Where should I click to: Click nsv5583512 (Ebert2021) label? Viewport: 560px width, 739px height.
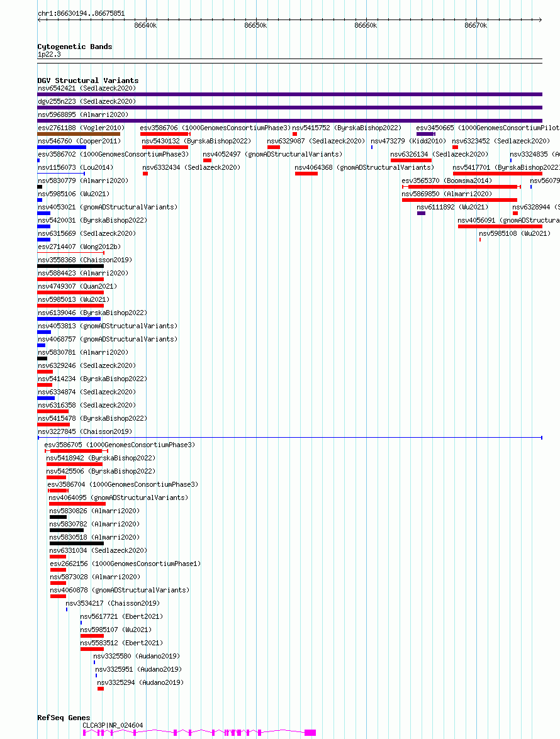[x=121, y=642]
